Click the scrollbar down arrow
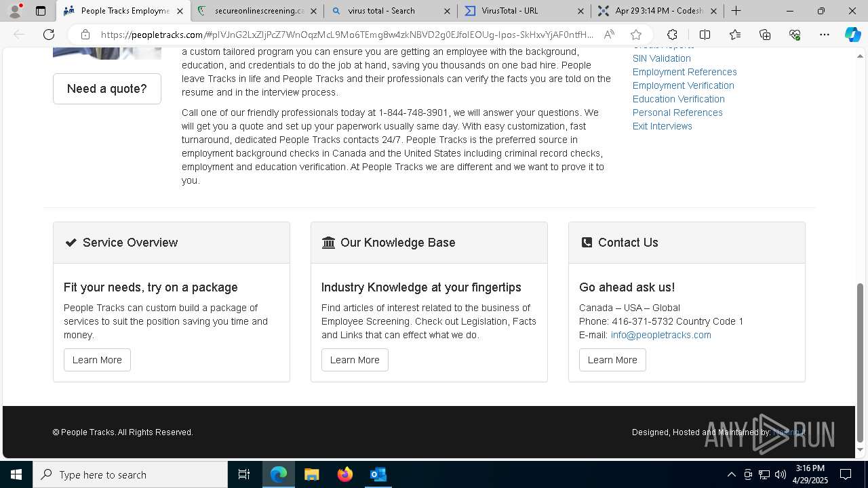868x488 pixels. [861, 449]
